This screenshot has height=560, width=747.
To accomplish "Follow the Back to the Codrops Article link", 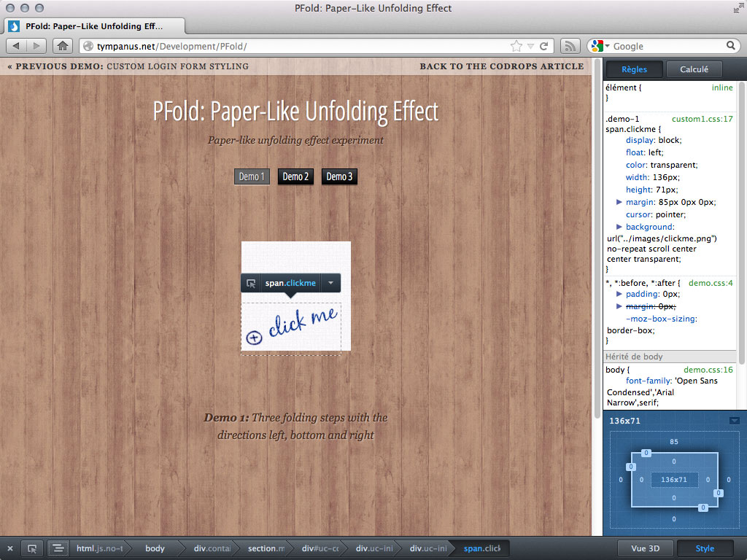I will [502, 66].
